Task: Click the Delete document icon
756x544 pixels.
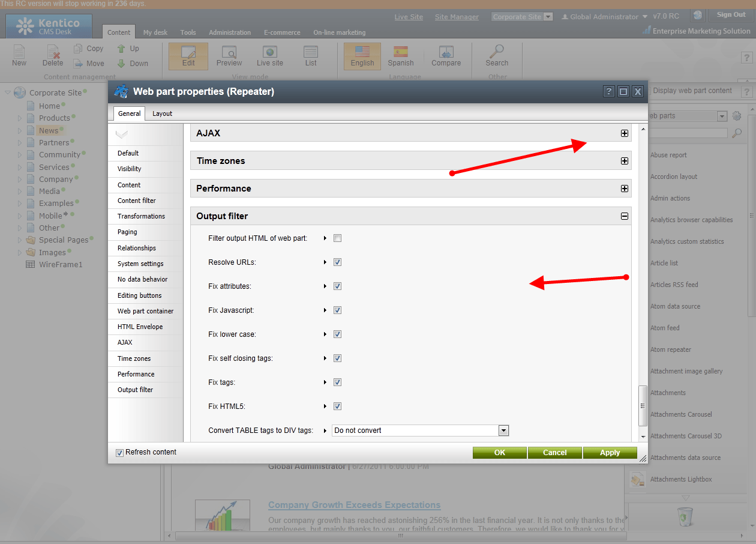Action: pos(53,52)
